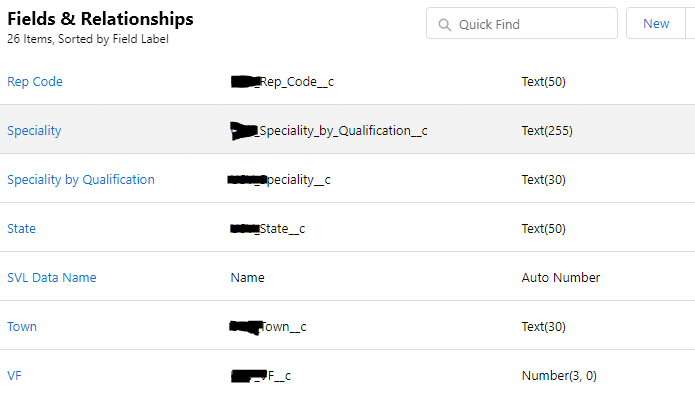Click the New button
This screenshot has height=393, width=695.
click(656, 23)
